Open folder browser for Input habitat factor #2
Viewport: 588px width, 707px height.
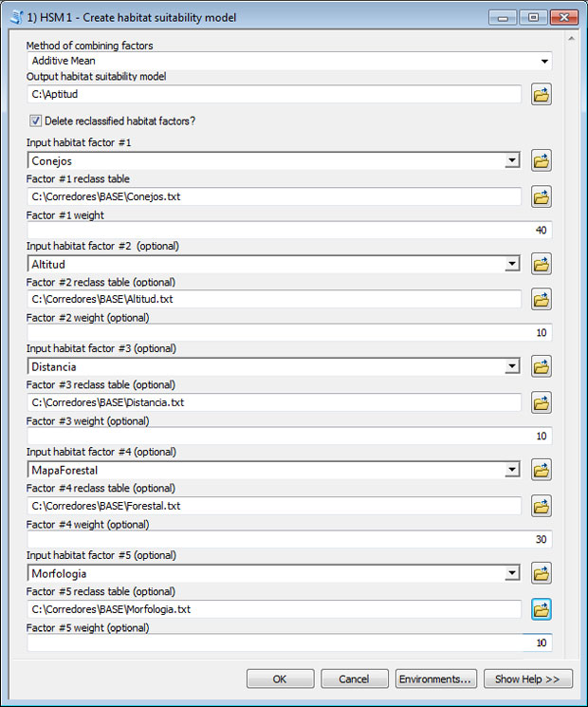point(542,264)
